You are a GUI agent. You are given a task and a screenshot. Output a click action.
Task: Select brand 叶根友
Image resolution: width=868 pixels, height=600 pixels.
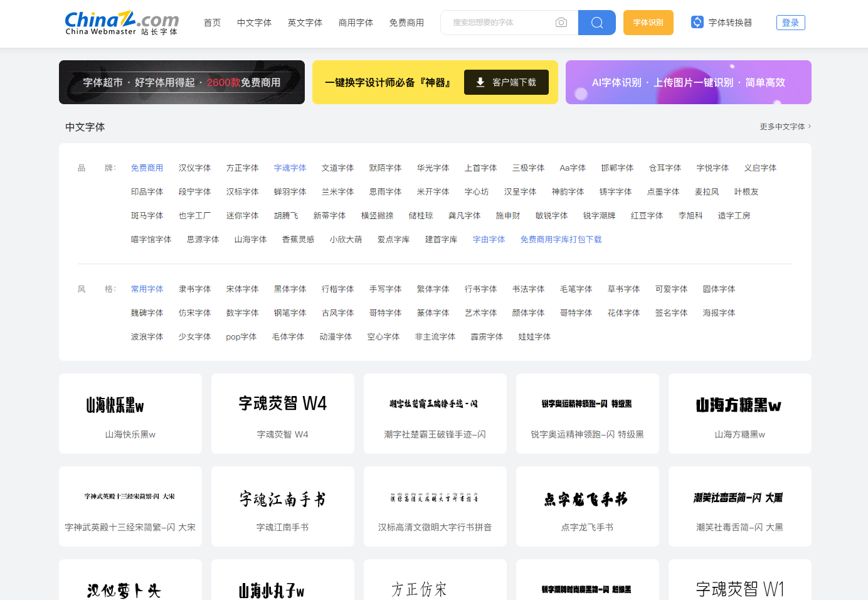747,191
